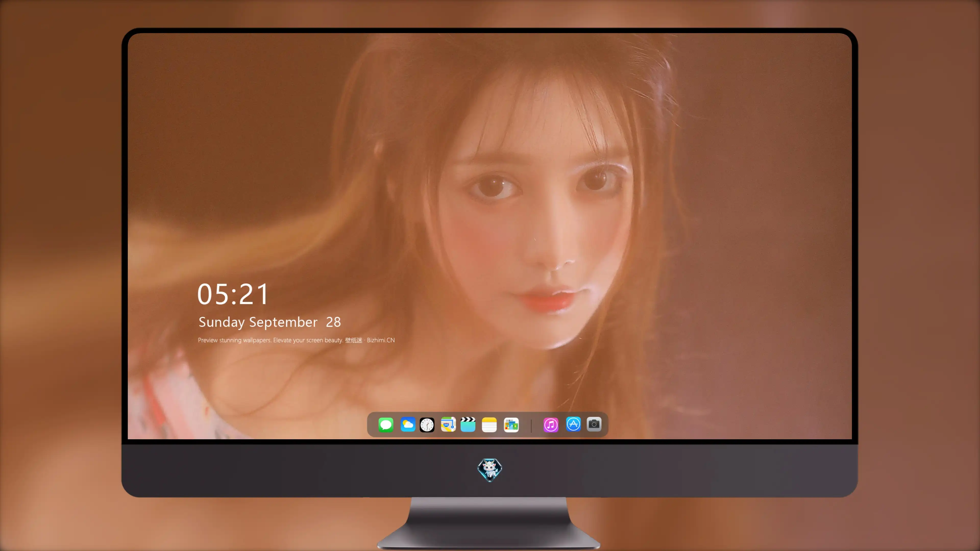Click the 05:21 clock display
Viewport: 980px width, 551px height.
click(x=233, y=294)
